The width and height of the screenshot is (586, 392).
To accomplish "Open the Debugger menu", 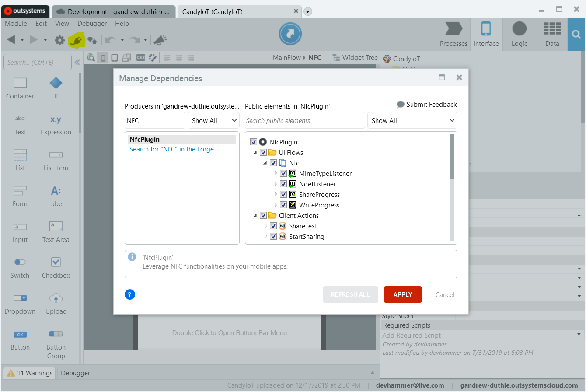I will (92, 24).
